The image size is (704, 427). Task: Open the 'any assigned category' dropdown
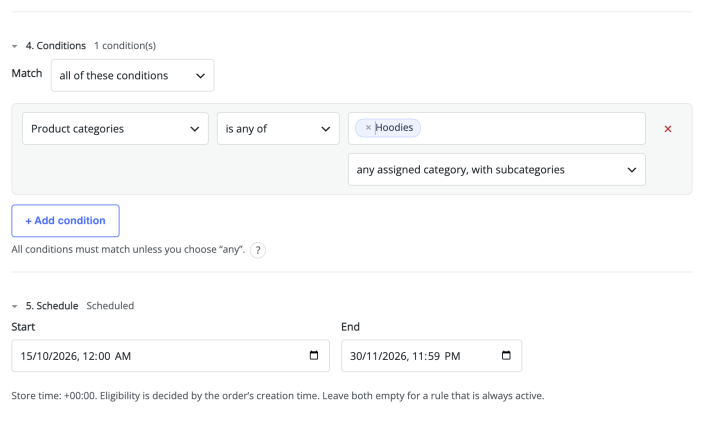[497, 170]
